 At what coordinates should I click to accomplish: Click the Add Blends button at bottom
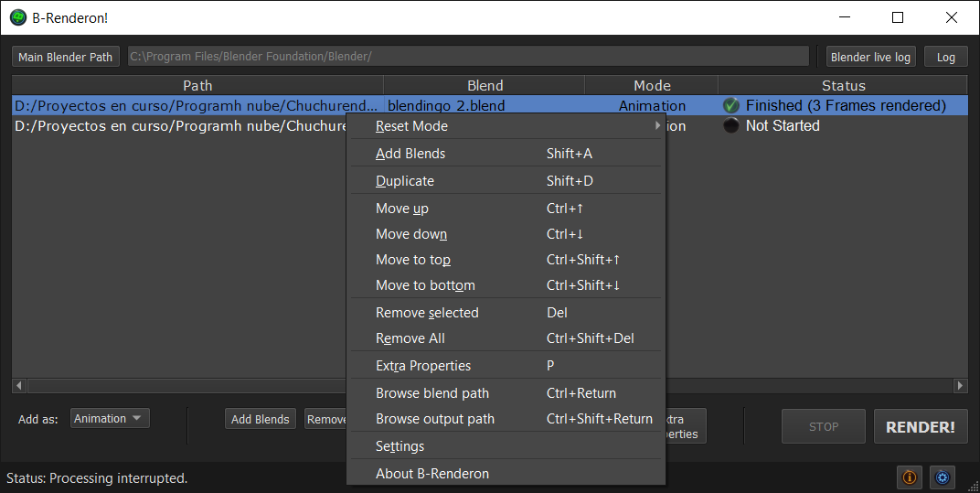pyautogui.click(x=260, y=419)
